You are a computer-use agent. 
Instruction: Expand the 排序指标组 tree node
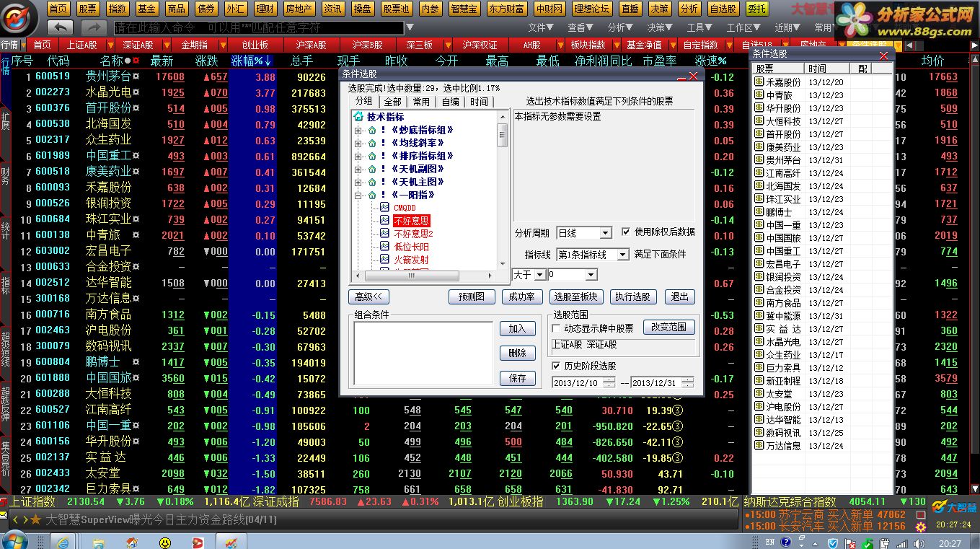coord(358,156)
